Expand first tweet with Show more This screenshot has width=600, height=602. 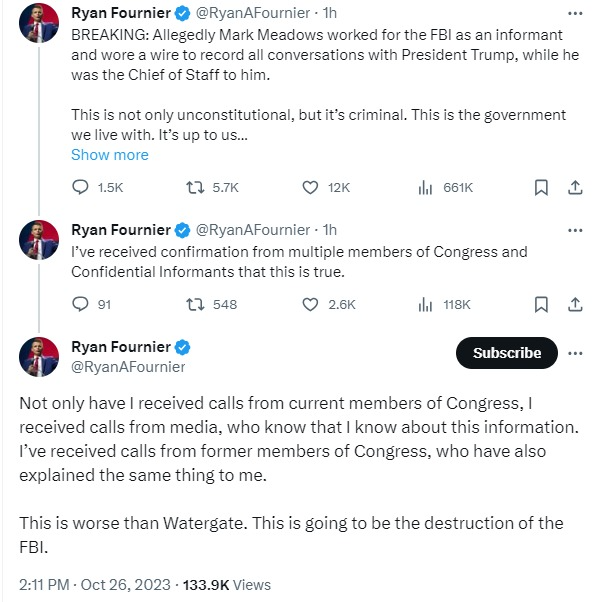(x=110, y=155)
